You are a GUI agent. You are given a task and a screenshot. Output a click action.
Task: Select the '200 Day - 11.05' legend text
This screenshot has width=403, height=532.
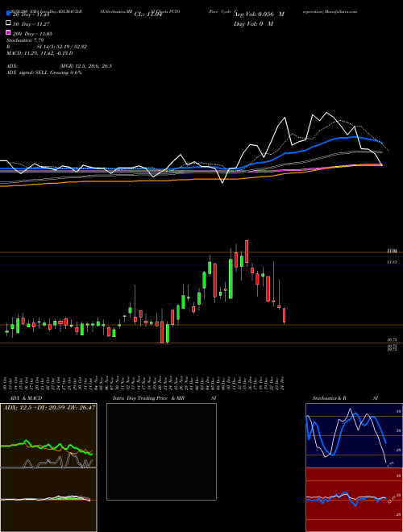32,34
